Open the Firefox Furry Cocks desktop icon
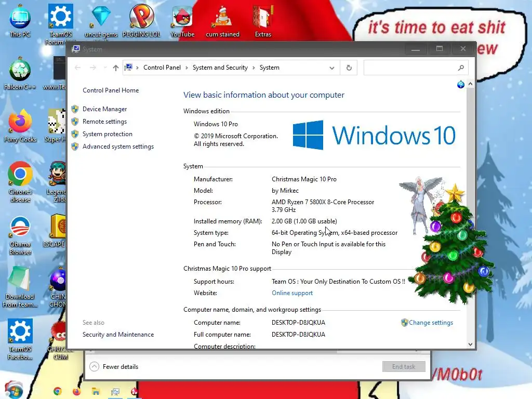This screenshot has height=399, width=532. point(20,126)
